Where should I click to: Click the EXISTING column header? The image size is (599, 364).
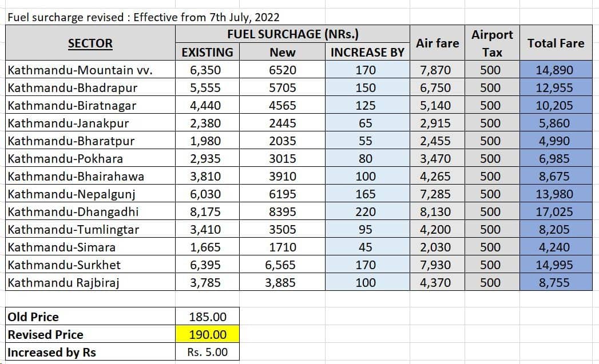pyautogui.click(x=208, y=52)
